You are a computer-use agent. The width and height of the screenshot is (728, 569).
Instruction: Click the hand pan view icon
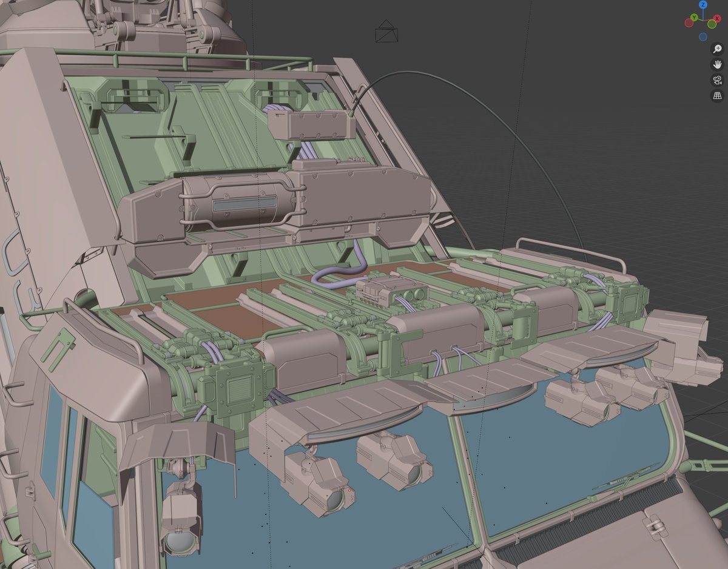717,64
